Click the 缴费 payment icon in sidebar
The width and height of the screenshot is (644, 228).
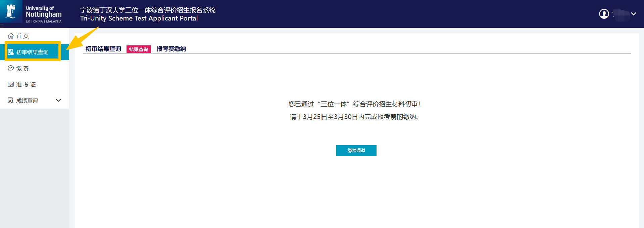11,68
